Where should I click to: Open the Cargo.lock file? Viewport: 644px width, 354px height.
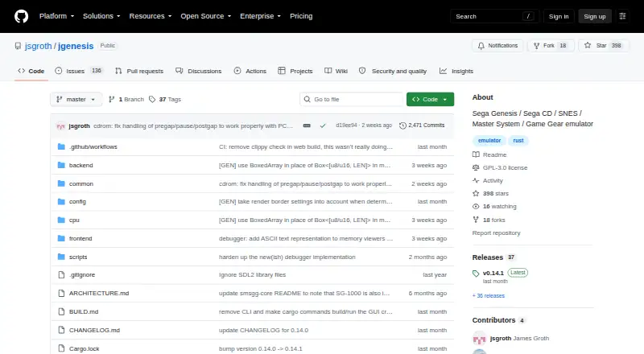click(x=85, y=348)
